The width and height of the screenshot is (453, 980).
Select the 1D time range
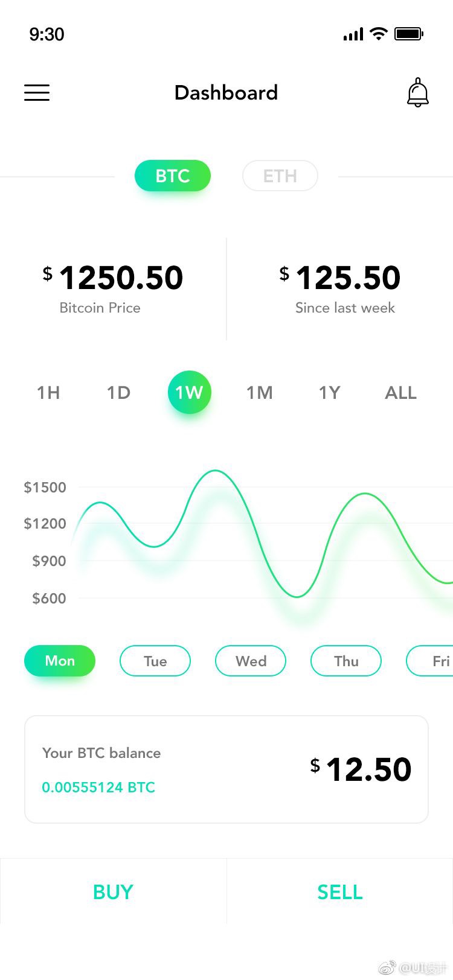tap(118, 393)
